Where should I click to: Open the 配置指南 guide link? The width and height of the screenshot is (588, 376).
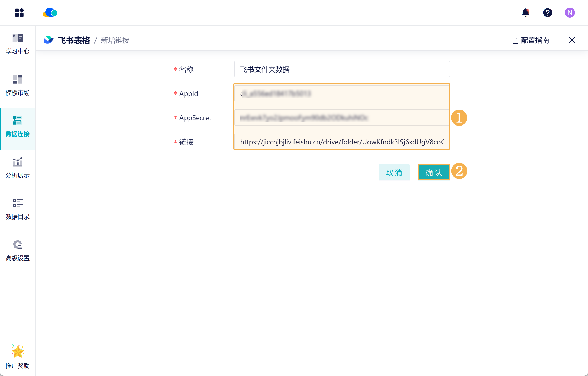[531, 40]
